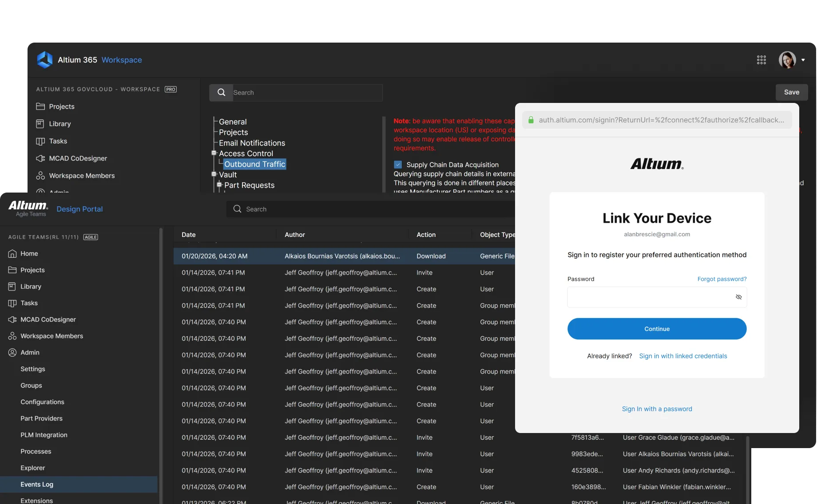Open Extensions in Design Portal sidebar
Viewport: 817px width, 504px height.
point(36,500)
